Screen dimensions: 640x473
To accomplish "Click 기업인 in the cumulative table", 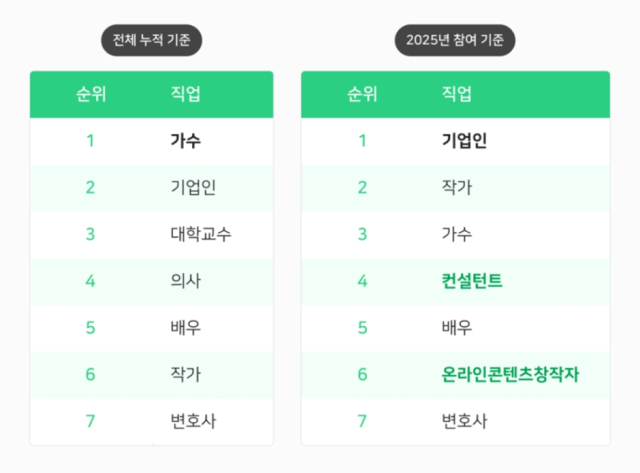I will pos(194,187).
